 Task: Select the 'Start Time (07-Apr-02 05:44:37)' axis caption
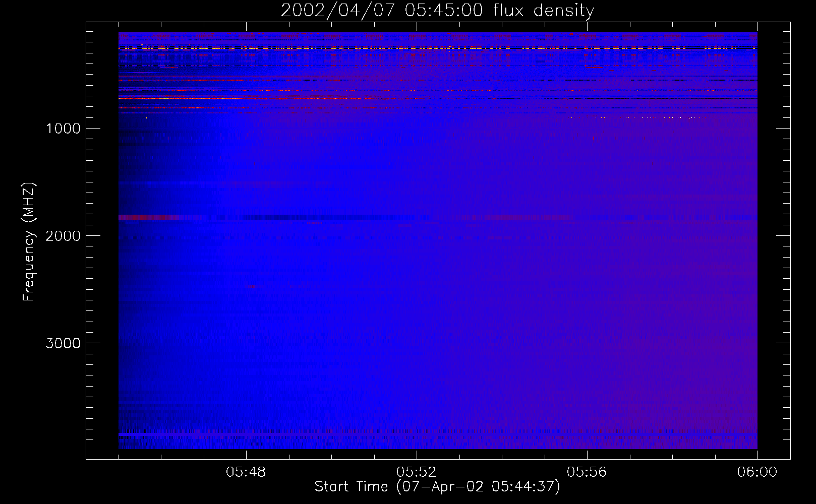[x=437, y=487]
